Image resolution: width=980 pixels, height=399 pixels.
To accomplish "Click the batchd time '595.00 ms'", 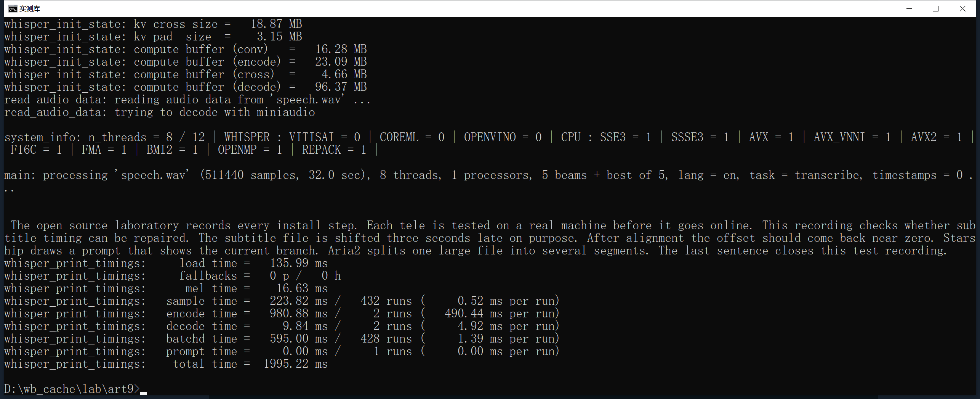I will click(x=299, y=338).
